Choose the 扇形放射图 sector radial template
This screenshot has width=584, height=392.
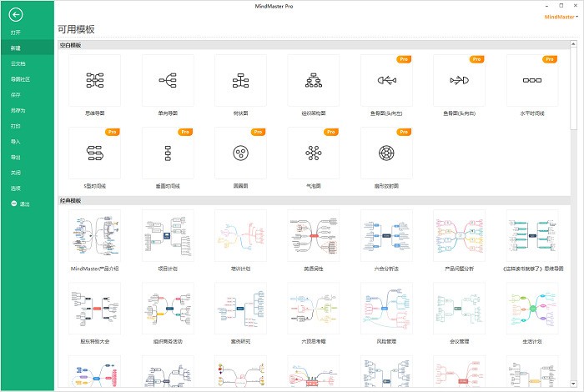pyautogui.click(x=386, y=153)
